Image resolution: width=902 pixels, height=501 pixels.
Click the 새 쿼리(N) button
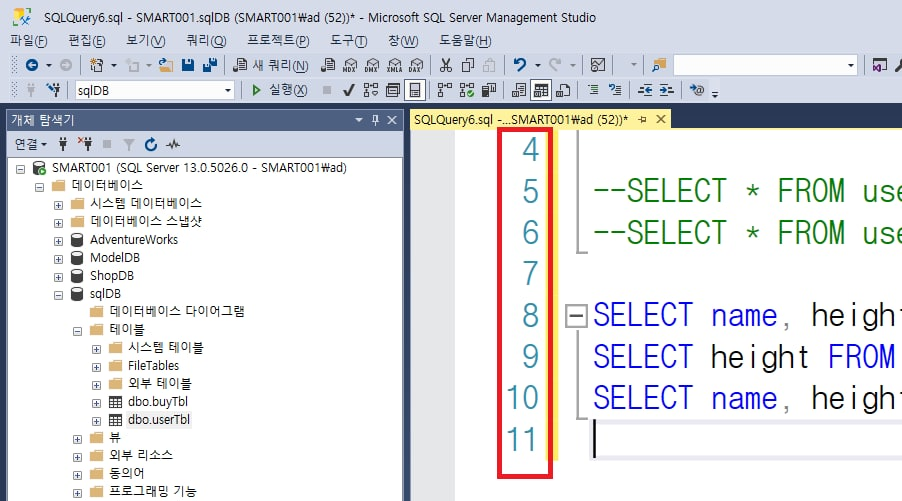click(270, 65)
